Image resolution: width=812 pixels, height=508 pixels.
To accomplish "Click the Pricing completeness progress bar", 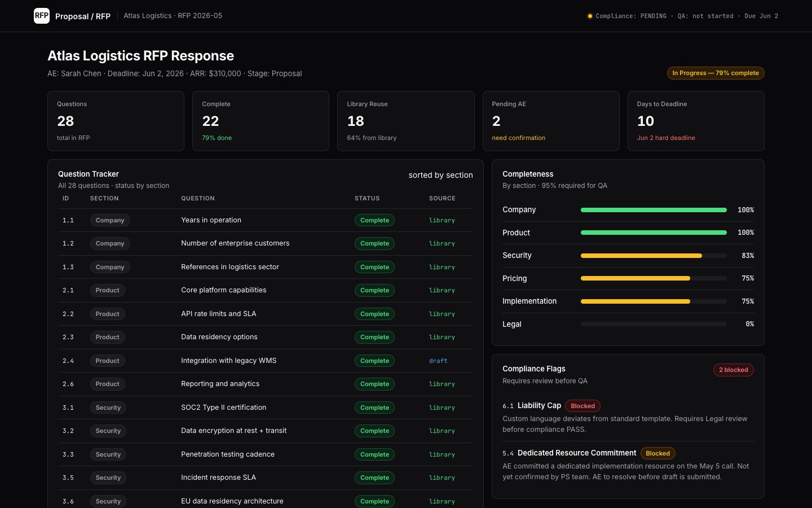I will [654, 278].
